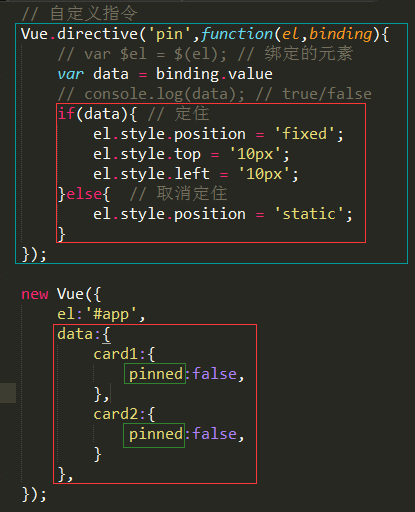Click 'pinned' inside card2 object

click(156, 434)
